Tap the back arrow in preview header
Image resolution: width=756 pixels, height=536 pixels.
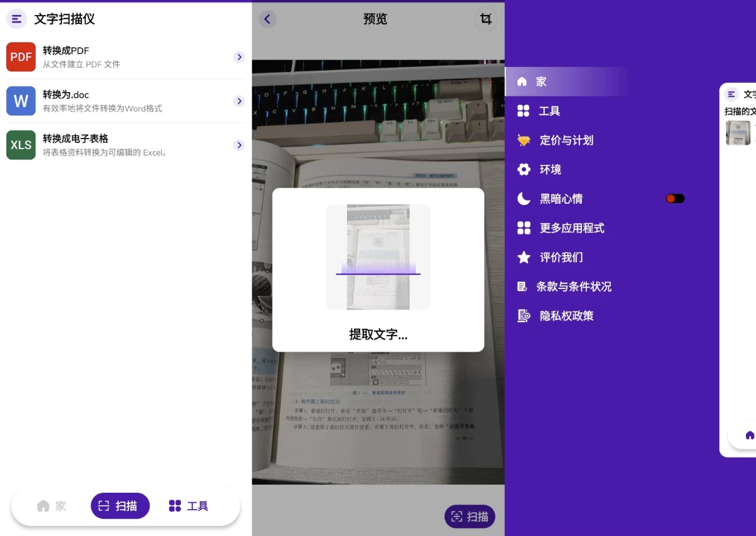(267, 19)
